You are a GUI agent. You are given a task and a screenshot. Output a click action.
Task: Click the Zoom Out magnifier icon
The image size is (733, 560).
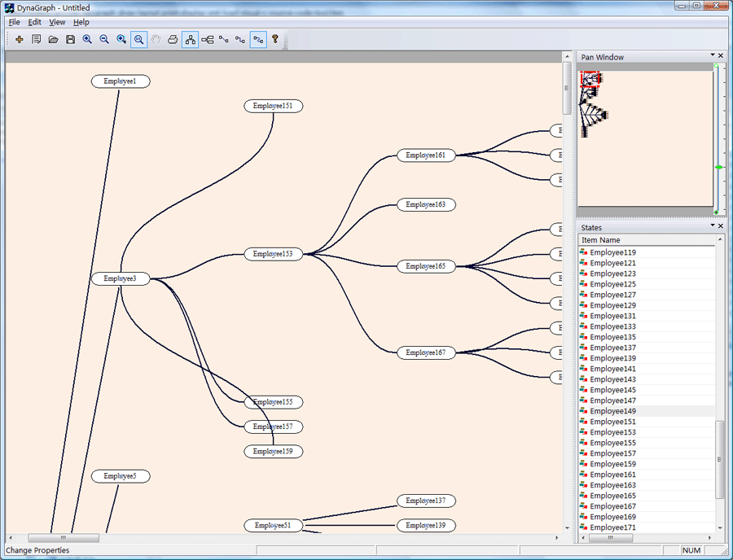(x=104, y=39)
